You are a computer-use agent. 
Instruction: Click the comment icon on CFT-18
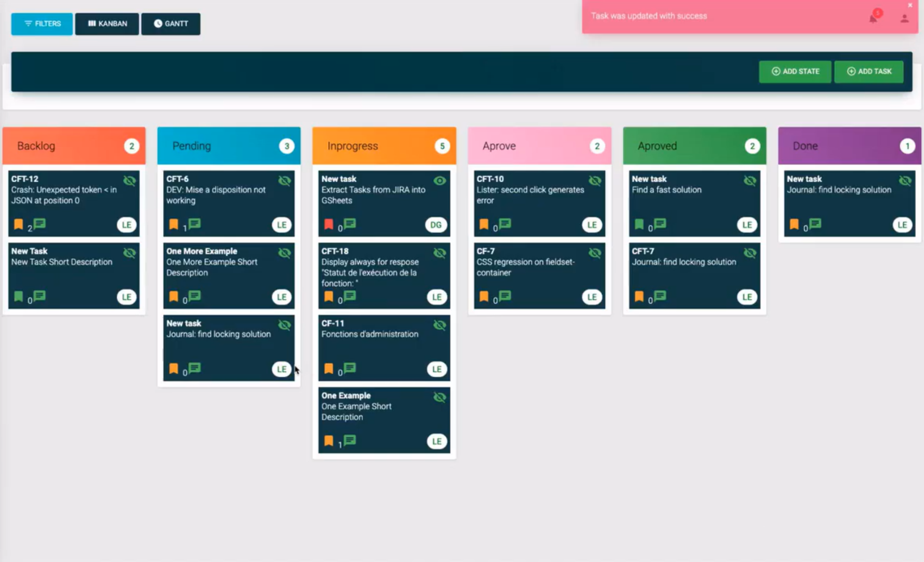[x=350, y=296]
